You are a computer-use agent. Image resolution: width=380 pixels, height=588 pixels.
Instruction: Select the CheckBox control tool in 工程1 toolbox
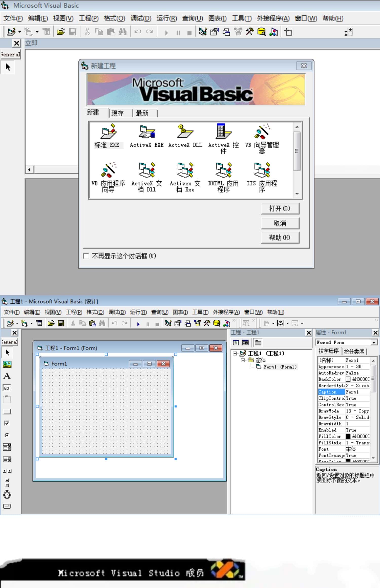click(7, 423)
